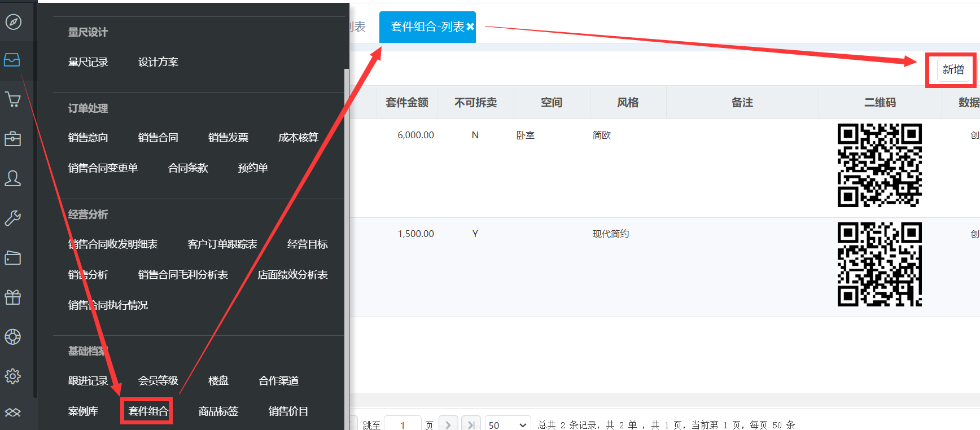This screenshot has width=980, height=430.
Task: Open 量尺记录 menu item
Action: tap(88, 62)
